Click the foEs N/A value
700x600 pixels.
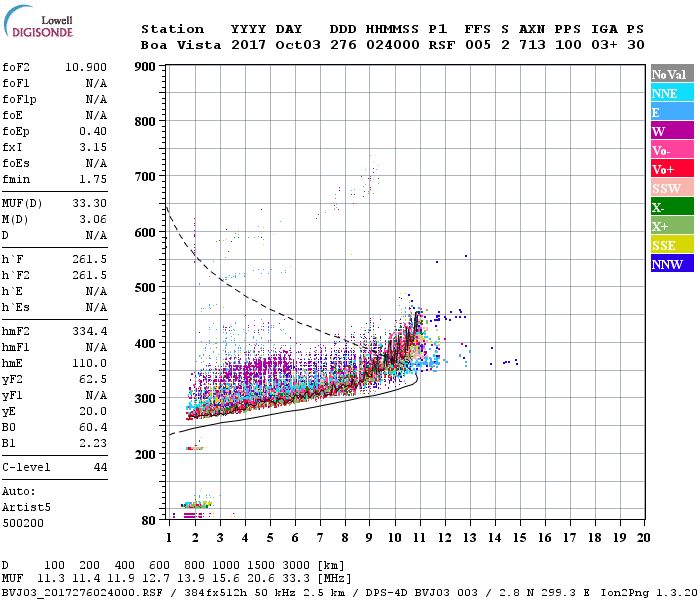point(96,163)
